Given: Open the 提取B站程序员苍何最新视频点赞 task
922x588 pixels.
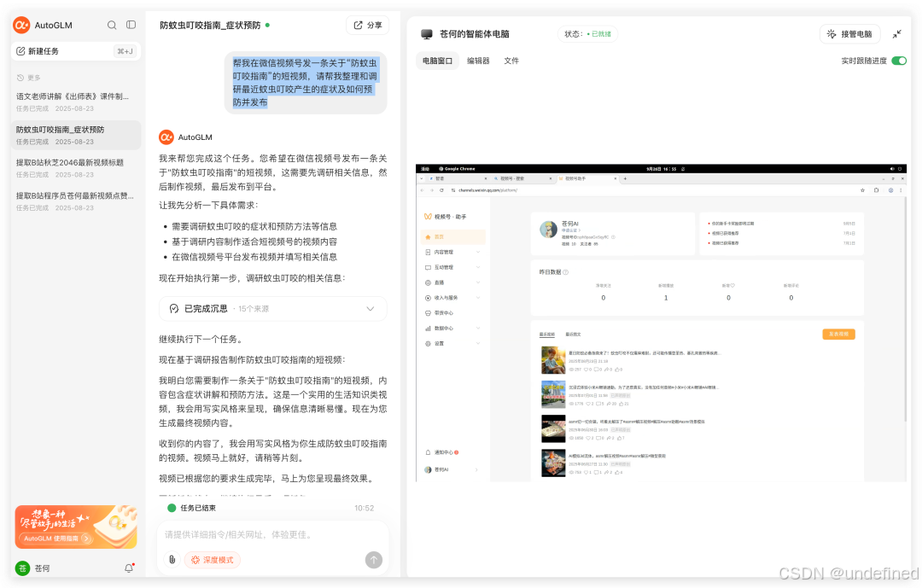Looking at the screenshot, I should point(76,201).
